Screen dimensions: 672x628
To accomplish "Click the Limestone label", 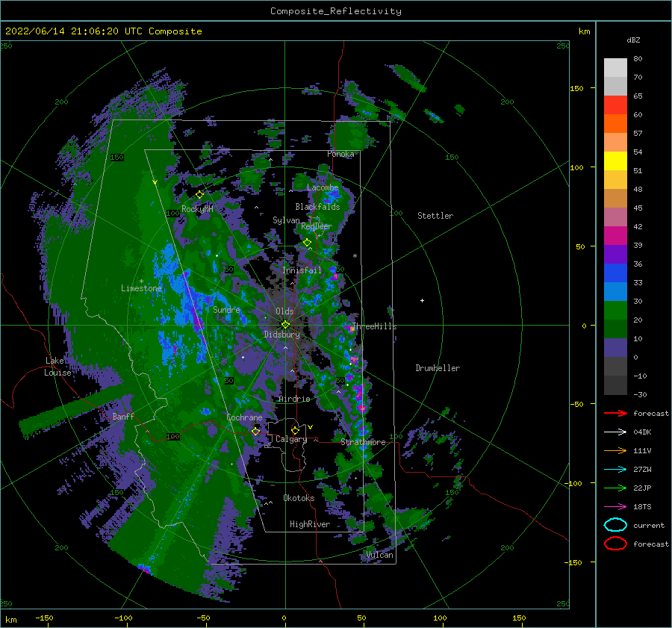I will 141,288.
